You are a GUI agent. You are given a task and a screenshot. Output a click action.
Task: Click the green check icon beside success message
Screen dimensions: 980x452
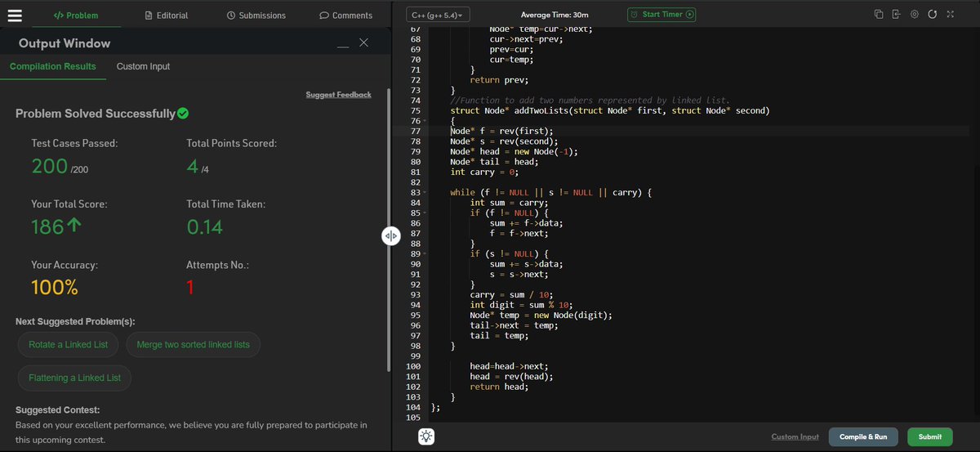pos(183,113)
